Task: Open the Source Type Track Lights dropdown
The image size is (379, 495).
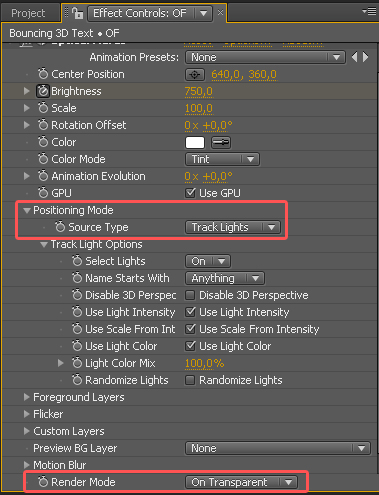Action: [233, 227]
